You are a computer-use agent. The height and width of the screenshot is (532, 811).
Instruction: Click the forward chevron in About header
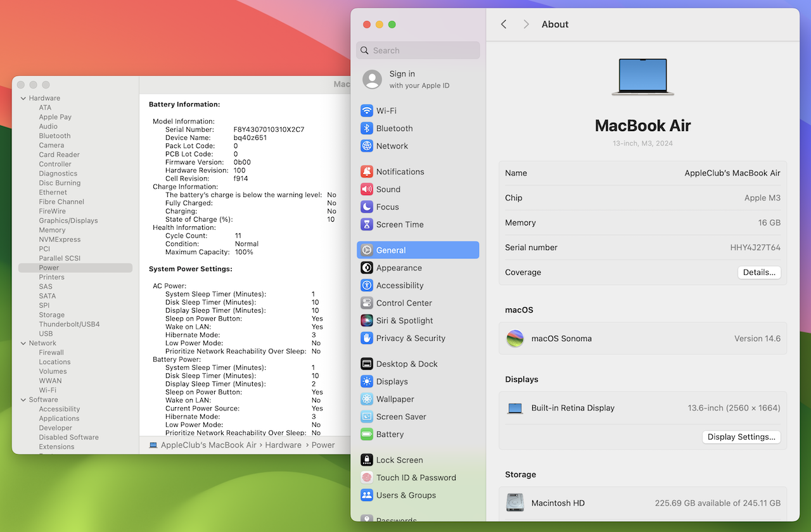(526, 24)
